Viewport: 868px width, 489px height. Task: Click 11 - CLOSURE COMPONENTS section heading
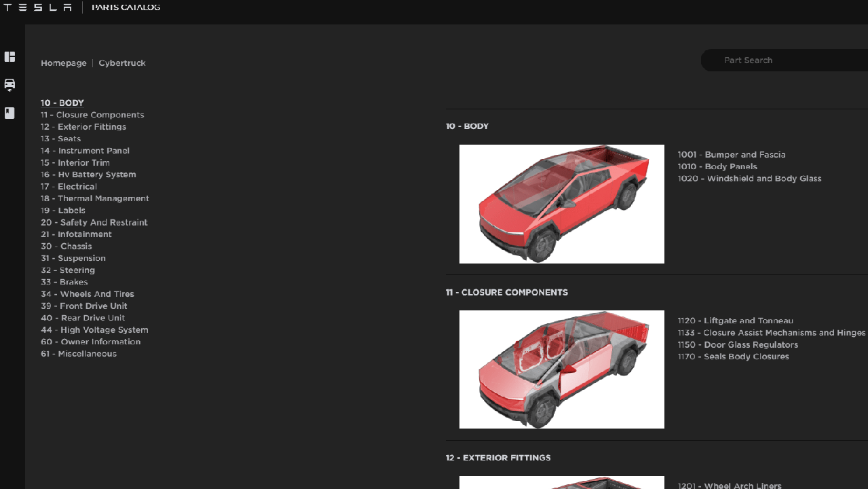[x=507, y=293]
